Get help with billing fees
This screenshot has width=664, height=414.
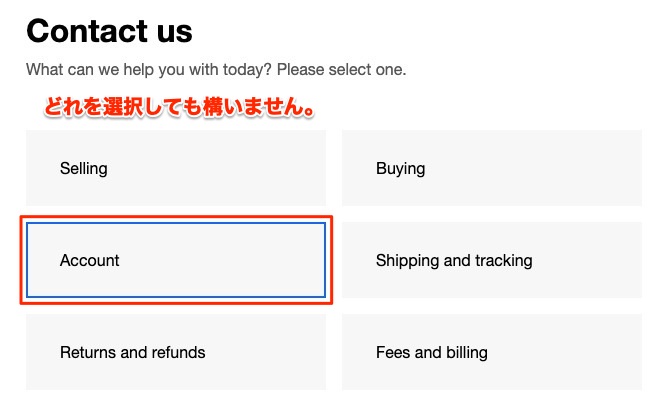(x=492, y=352)
